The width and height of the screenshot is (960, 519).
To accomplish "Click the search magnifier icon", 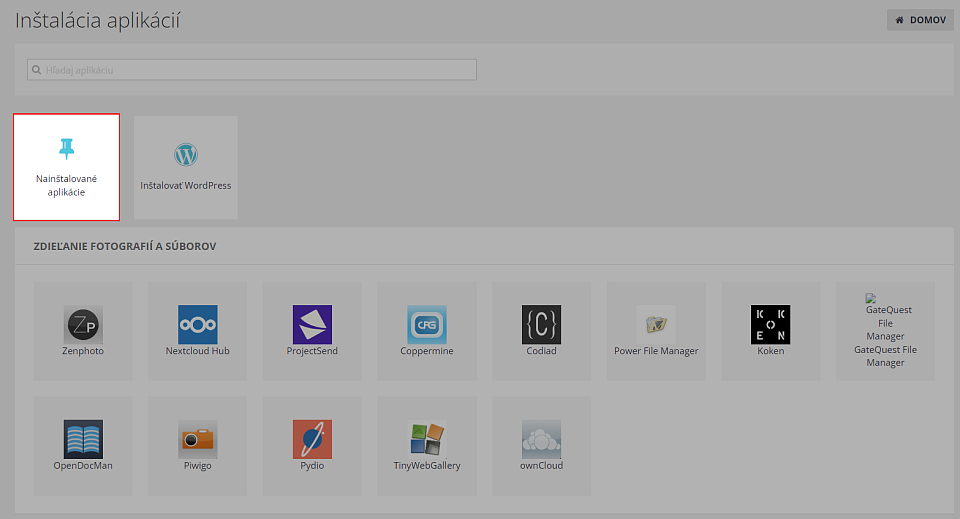I will click(x=37, y=70).
